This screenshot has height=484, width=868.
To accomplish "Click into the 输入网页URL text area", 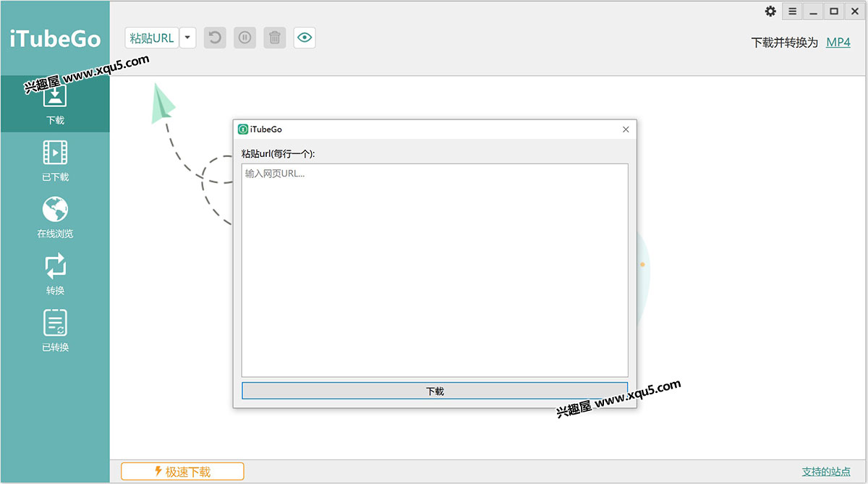I will 435,270.
